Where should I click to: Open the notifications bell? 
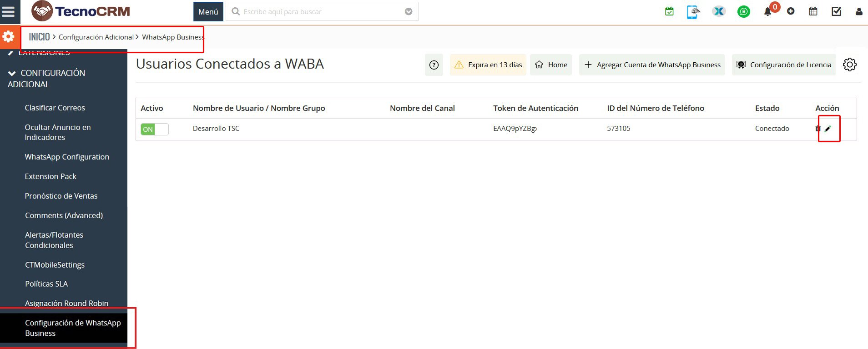[767, 12]
